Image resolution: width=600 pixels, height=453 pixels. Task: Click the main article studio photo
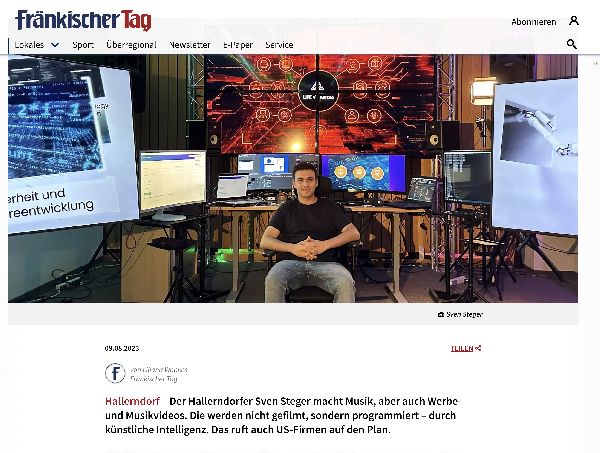coord(293,178)
